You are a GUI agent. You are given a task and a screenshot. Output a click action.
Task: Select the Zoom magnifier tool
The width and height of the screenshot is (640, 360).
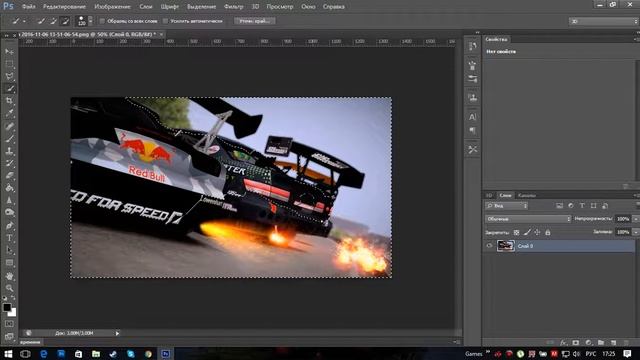click(9, 288)
